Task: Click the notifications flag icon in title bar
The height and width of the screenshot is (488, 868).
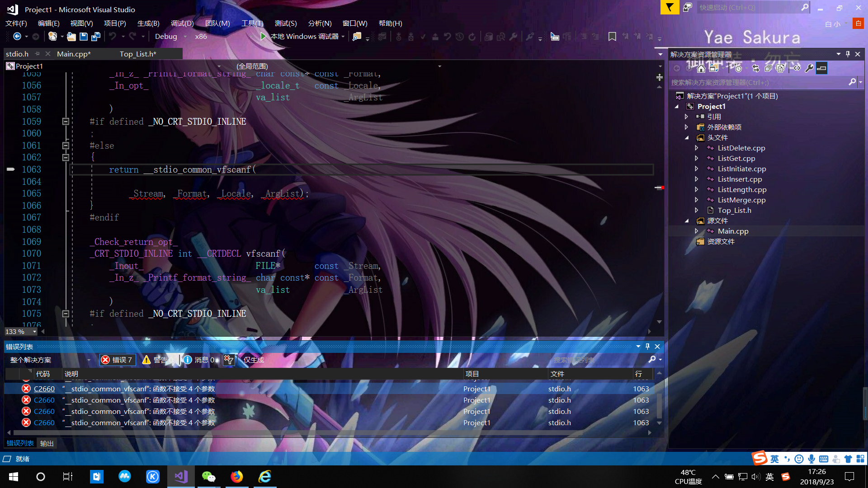Action: pyautogui.click(x=670, y=7)
